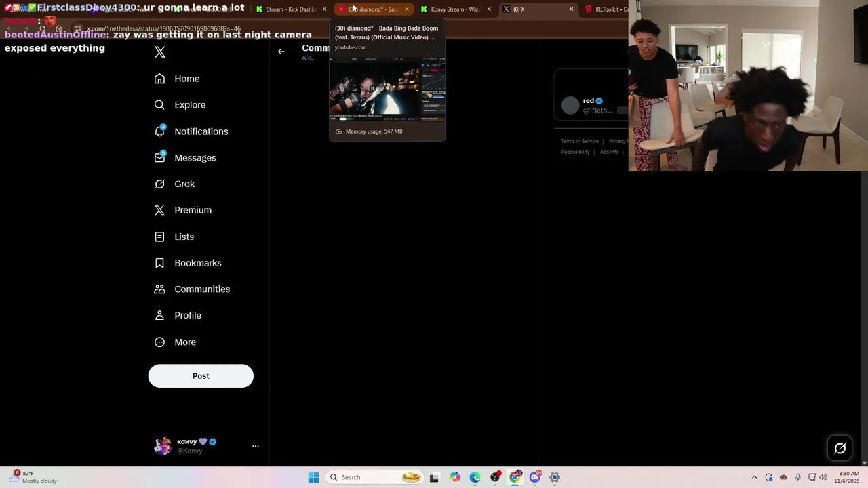
Task: Click the X logo in the sidebar
Action: tap(160, 52)
